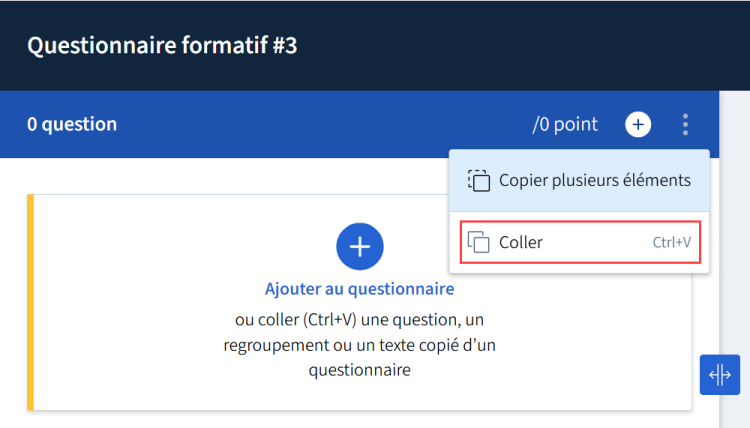750x428 pixels.
Task: Click the Questionnaire formatif #3 title
Action: point(162,45)
